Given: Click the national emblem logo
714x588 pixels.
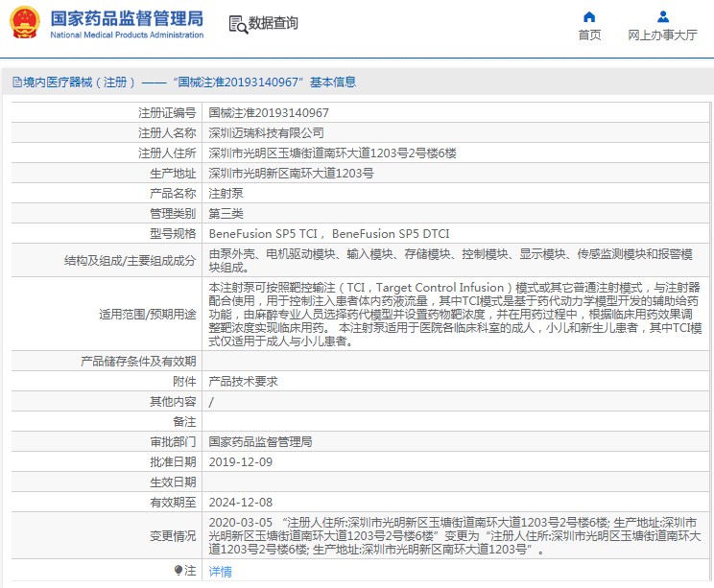Looking at the screenshot, I should [25, 23].
